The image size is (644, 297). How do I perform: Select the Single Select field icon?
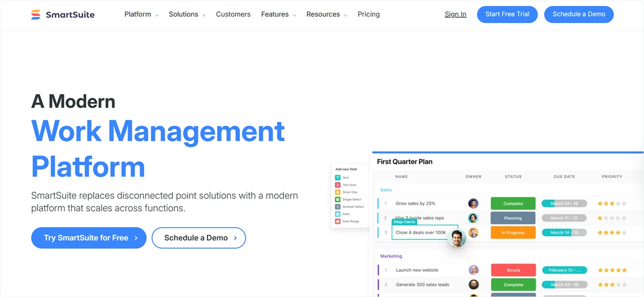(x=337, y=200)
